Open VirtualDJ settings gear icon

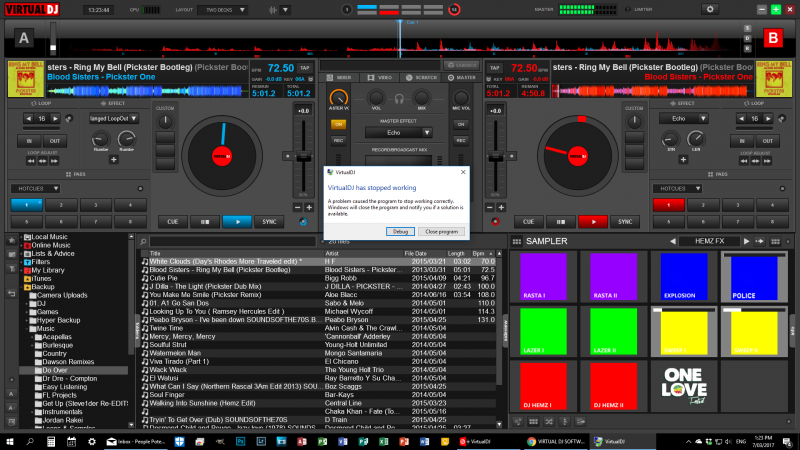(710, 9)
